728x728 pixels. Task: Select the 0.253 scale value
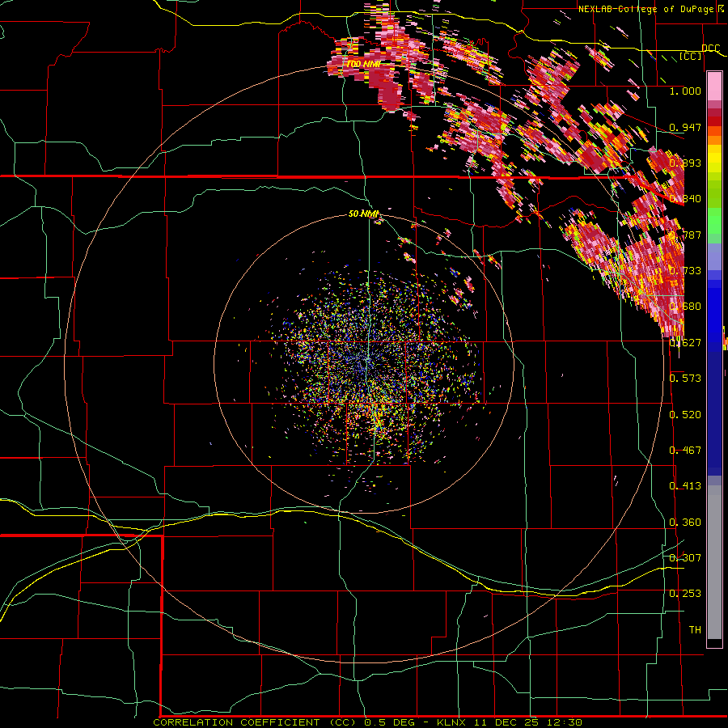pyautogui.click(x=685, y=594)
